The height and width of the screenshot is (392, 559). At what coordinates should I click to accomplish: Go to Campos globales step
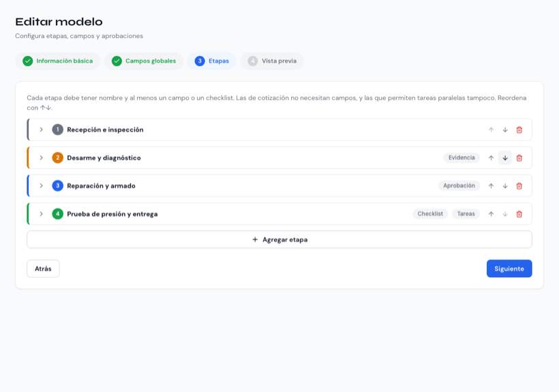pyautogui.click(x=144, y=61)
